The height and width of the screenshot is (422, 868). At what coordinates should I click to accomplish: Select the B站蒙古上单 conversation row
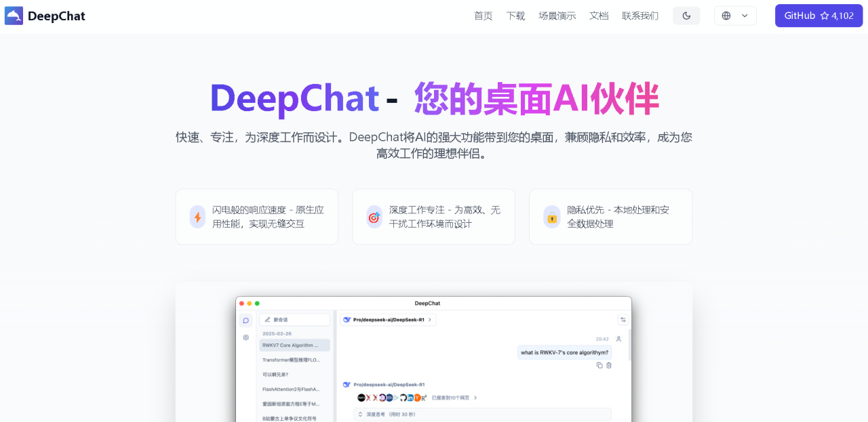point(294,418)
